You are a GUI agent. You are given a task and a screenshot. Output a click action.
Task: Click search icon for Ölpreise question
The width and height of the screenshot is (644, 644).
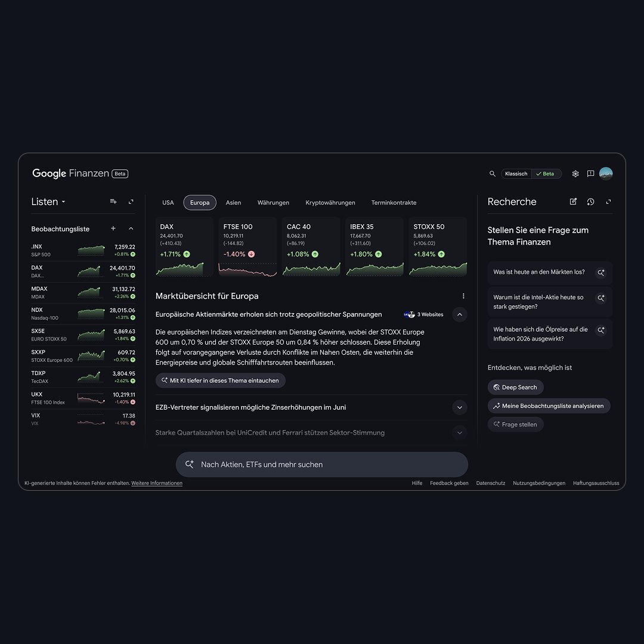(x=601, y=330)
